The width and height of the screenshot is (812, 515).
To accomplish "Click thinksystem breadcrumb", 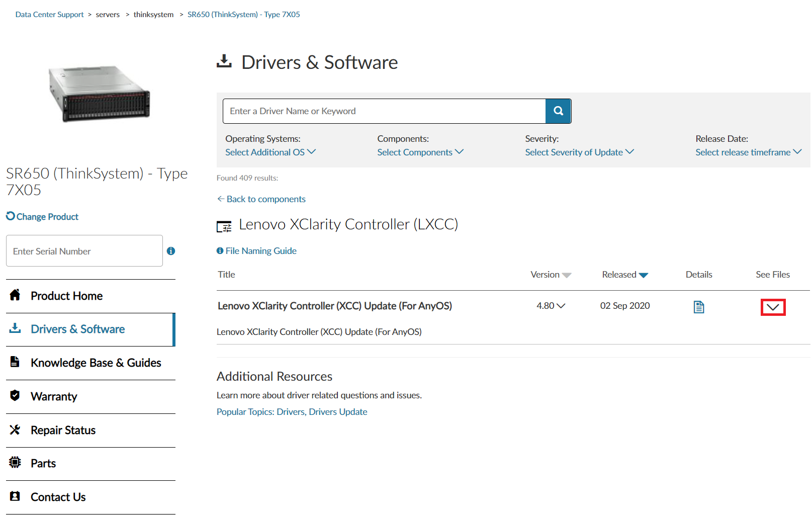I will tap(153, 15).
